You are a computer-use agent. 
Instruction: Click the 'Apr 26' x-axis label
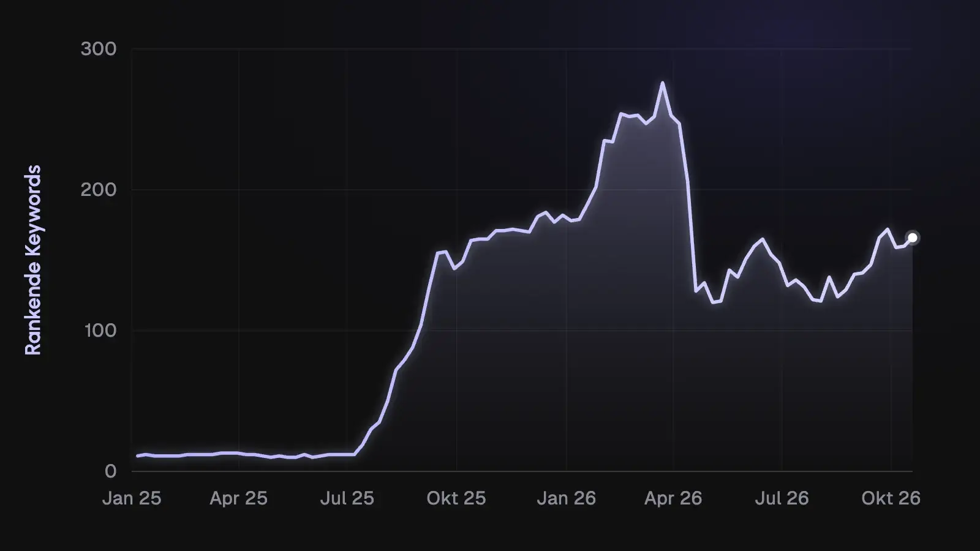coord(673,498)
